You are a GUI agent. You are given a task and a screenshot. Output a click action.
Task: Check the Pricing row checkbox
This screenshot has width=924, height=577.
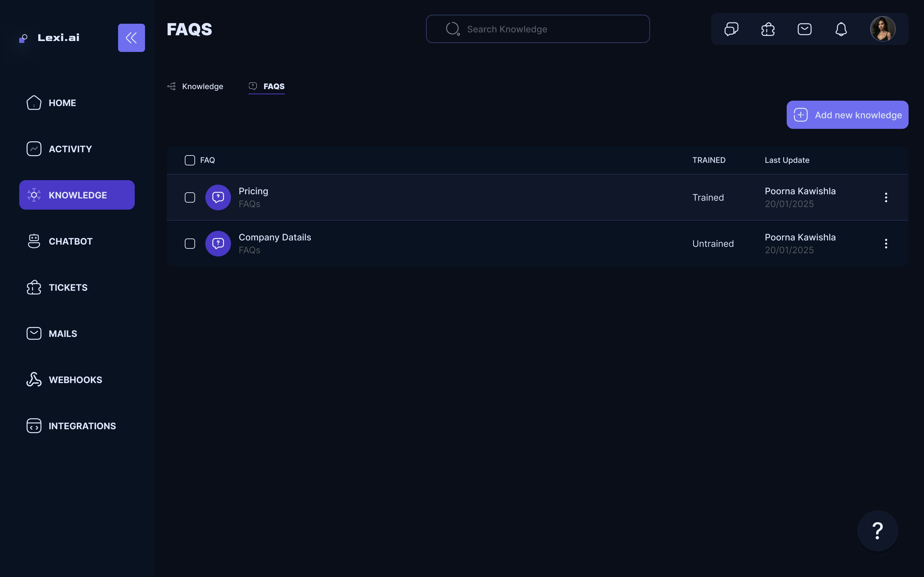click(x=190, y=197)
